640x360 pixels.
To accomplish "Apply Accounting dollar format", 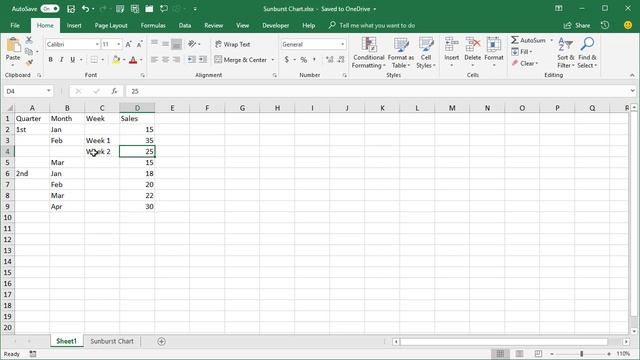I will pos(287,60).
